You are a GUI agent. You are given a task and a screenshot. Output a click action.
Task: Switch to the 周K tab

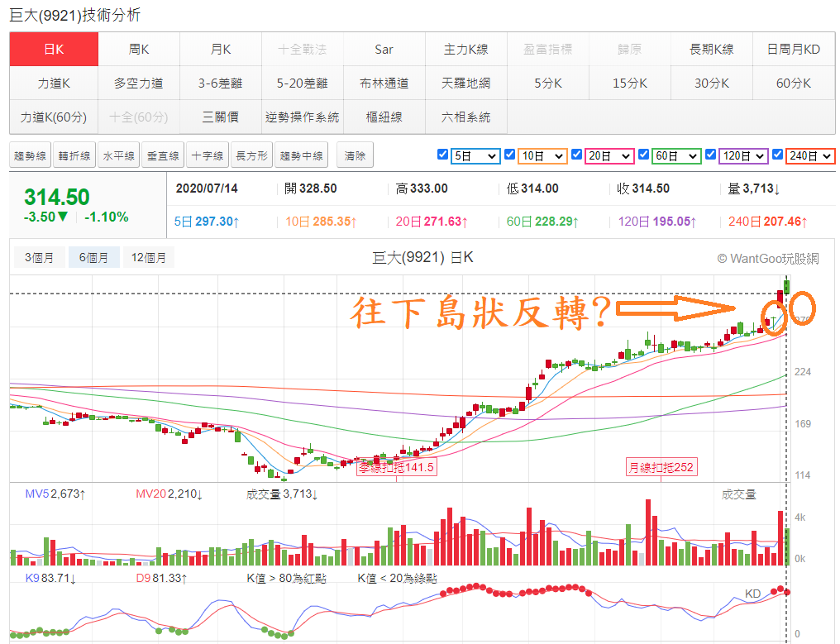point(139,50)
